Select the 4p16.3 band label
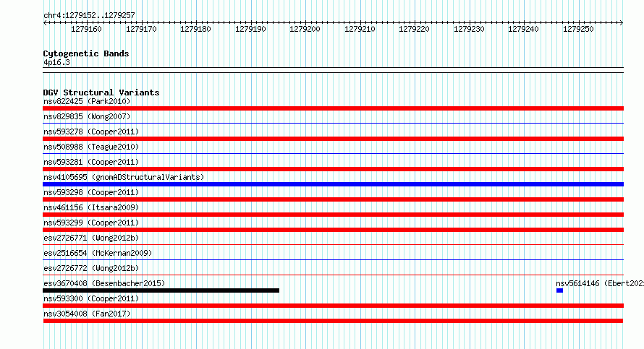 tap(56, 62)
